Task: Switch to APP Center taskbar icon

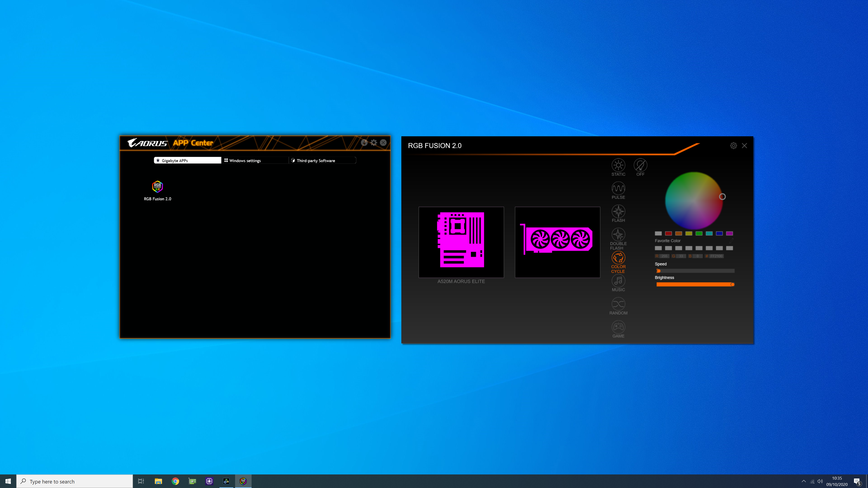Action: [226, 481]
